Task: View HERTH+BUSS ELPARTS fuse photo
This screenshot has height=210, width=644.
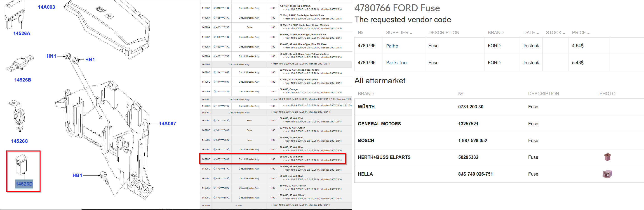Action: point(607,157)
